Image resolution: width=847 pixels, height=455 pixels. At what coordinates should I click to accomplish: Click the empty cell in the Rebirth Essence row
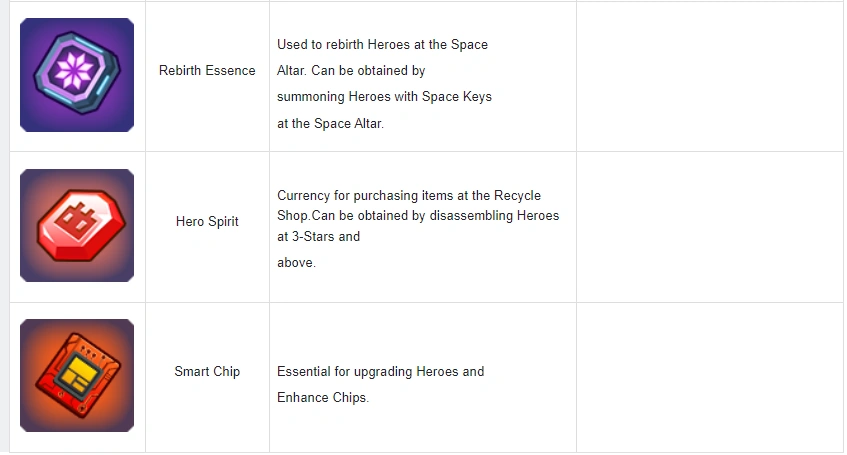coord(709,76)
